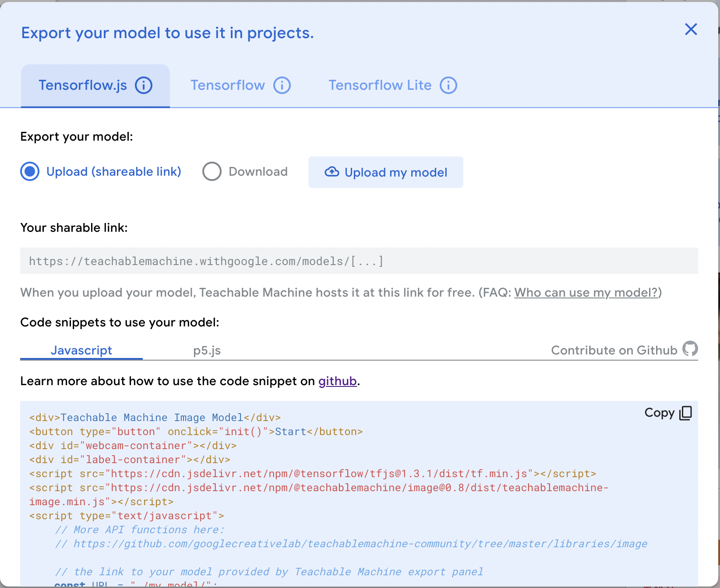Click the script type="text/javascript" code line
The height and width of the screenshot is (588, 720).
point(127,516)
